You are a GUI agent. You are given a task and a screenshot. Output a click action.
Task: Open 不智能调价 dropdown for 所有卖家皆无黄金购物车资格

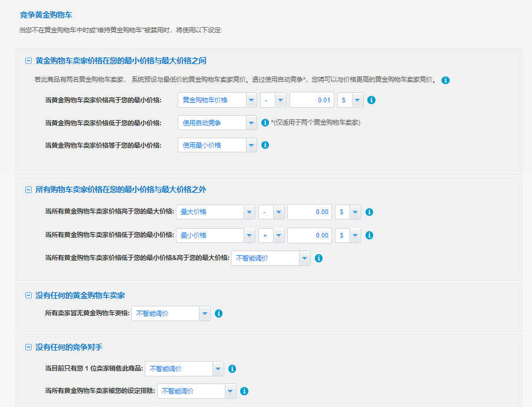coord(171,313)
